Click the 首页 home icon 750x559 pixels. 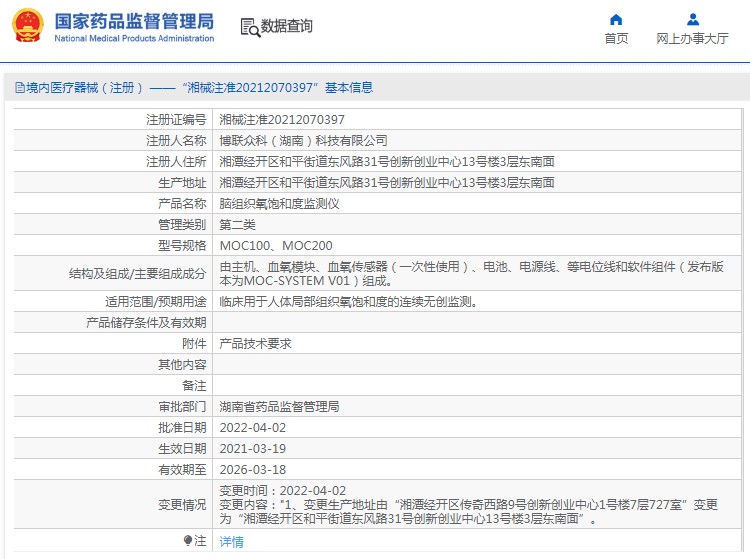click(x=616, y=20)
